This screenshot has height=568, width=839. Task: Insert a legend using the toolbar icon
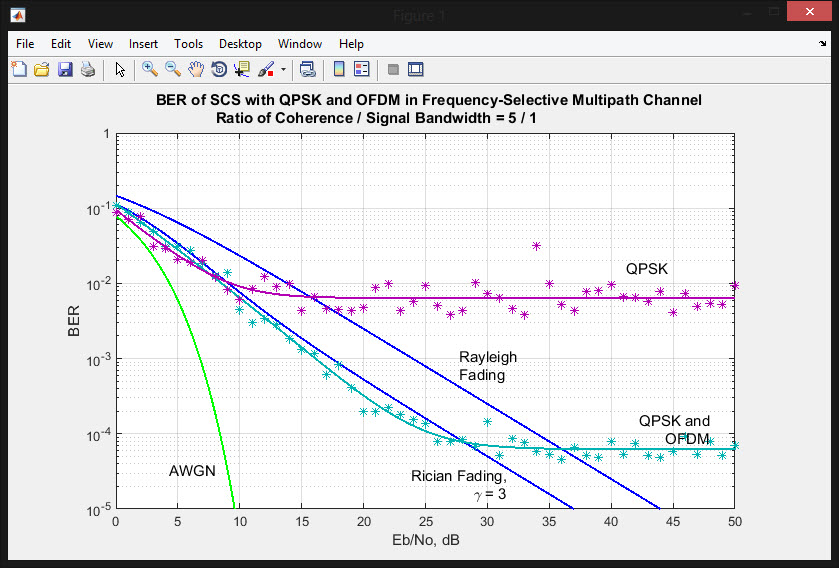[x=362, y=69]
